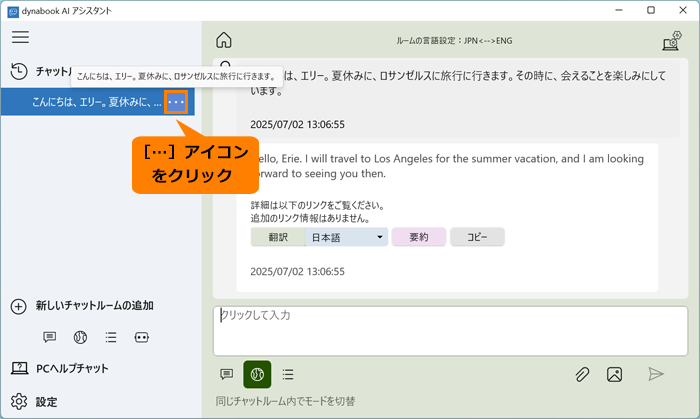Click 追加のリンク情報はありません text

[x=310, y=218]
